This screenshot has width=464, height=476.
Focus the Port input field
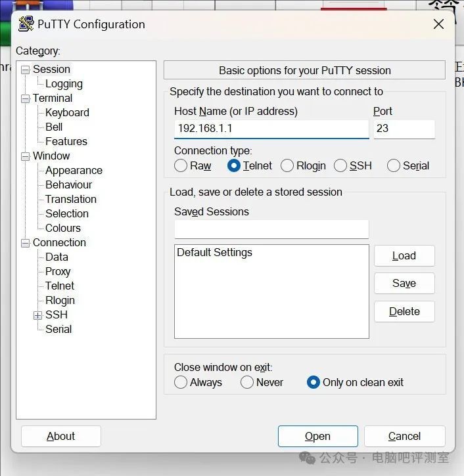(404, 129)
